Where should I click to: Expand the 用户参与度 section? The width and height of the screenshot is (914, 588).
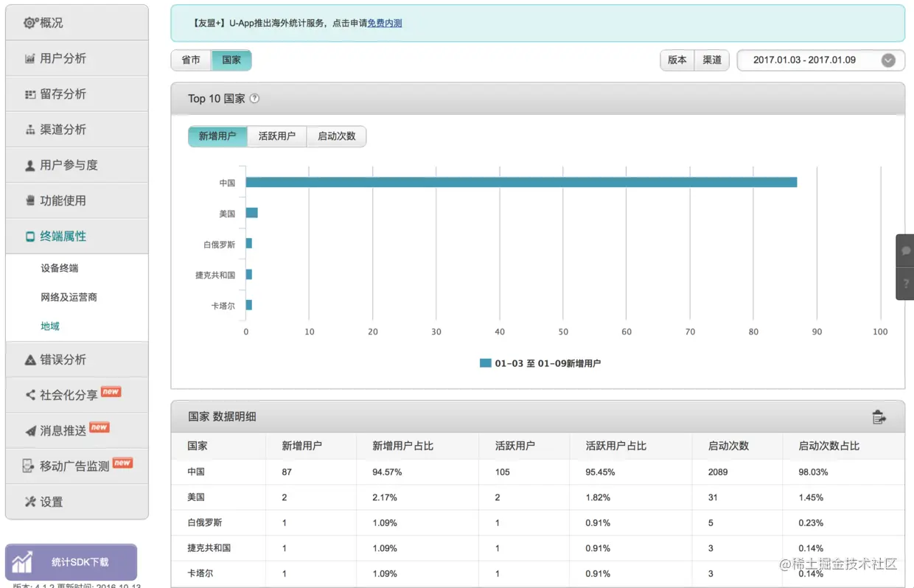77,165
